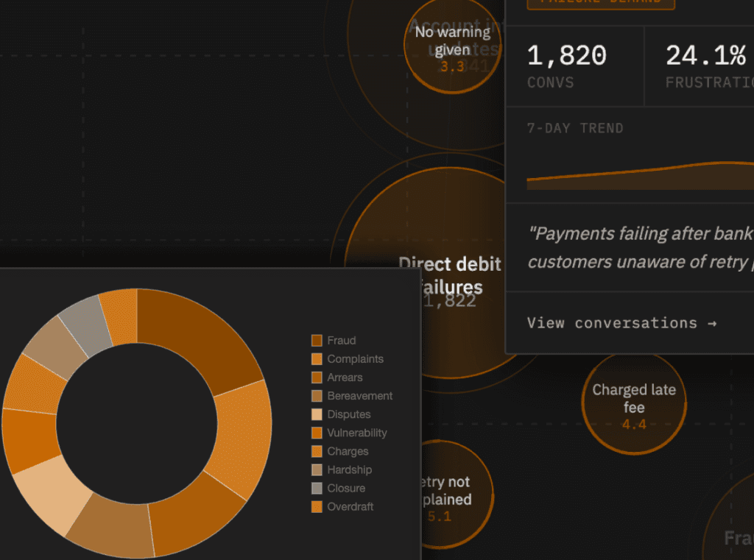Toggle the Arrears legend swatch
Screen dimensions: 754x560
(317, 378)
